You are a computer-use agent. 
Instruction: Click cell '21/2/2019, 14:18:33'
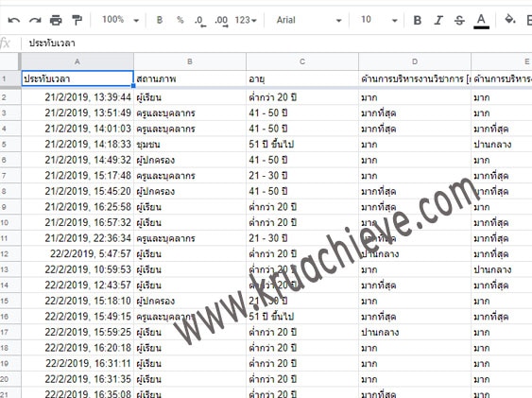77,145
